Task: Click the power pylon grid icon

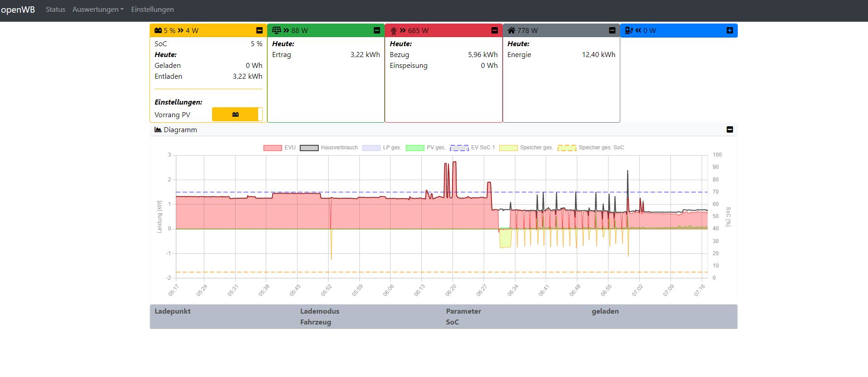Action: tap(393, 31)
